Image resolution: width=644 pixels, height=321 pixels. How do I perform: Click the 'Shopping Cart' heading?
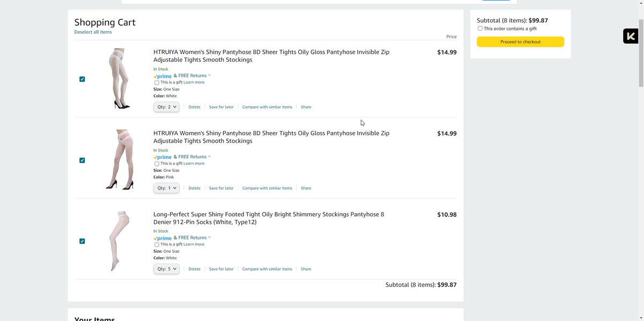click(105, 22)
